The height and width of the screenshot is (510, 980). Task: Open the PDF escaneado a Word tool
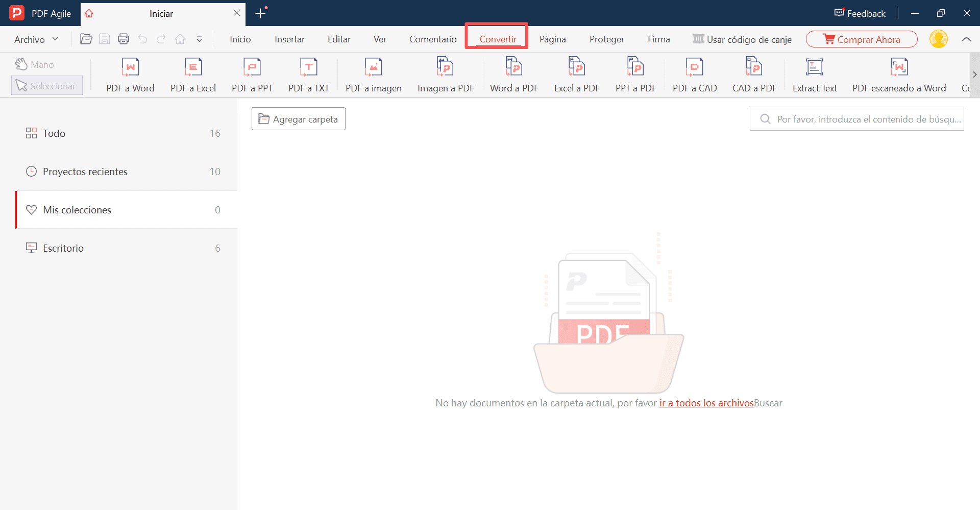click(899, 75)
